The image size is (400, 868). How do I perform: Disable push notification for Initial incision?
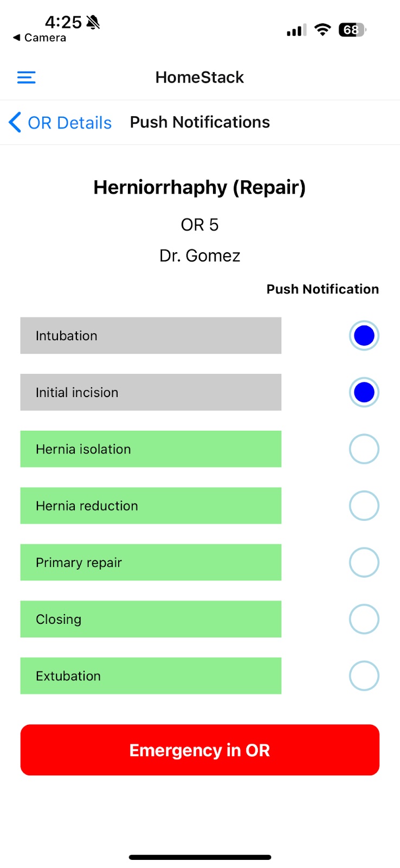tap(364, 392)
